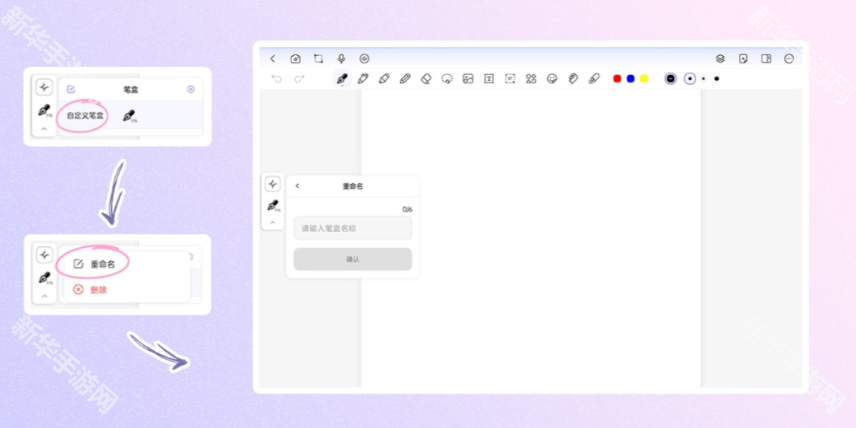Collapse the main floating pen panel chevron

coord(272,222)
